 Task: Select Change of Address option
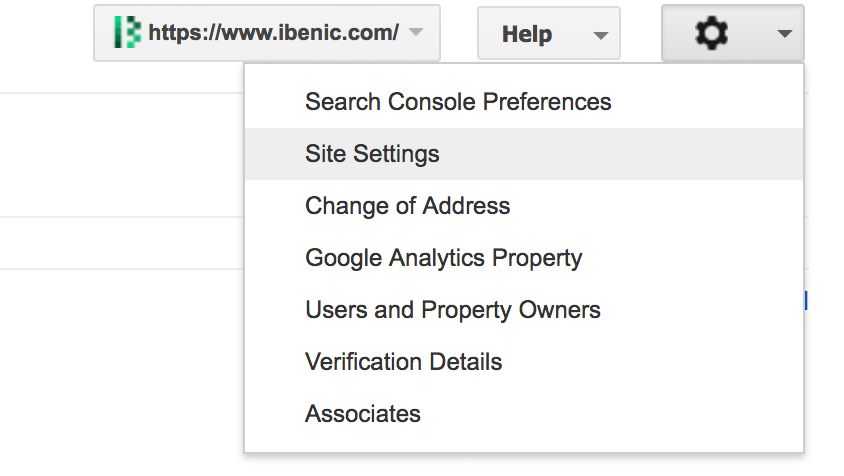407,206
